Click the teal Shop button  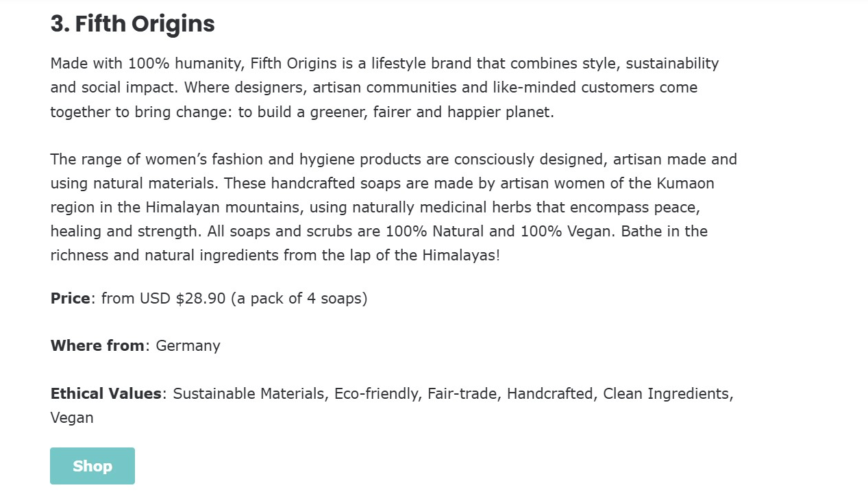tap(92, 466)
